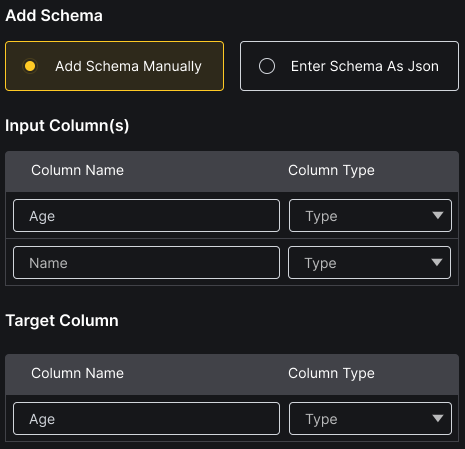Click the Column Type header in the Input Column(s) table
Viewport: 465px width, 449px height.
(x=331, y=170)
